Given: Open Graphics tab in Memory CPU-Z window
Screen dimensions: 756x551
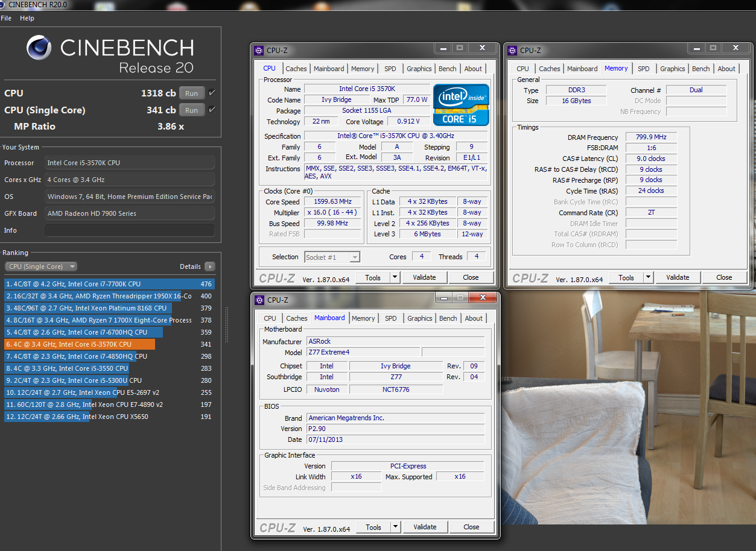Looking at the screenshot, I should tap(673, 69).
